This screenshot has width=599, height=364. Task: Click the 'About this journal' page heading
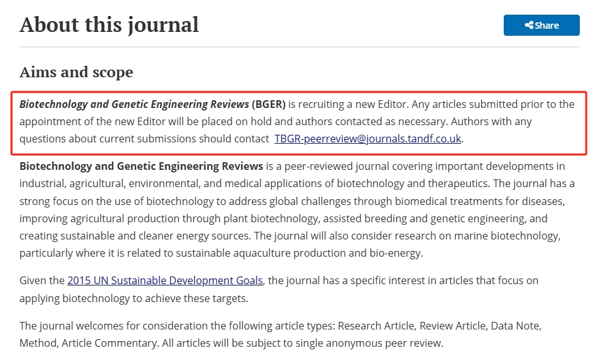tap(109, 25)
